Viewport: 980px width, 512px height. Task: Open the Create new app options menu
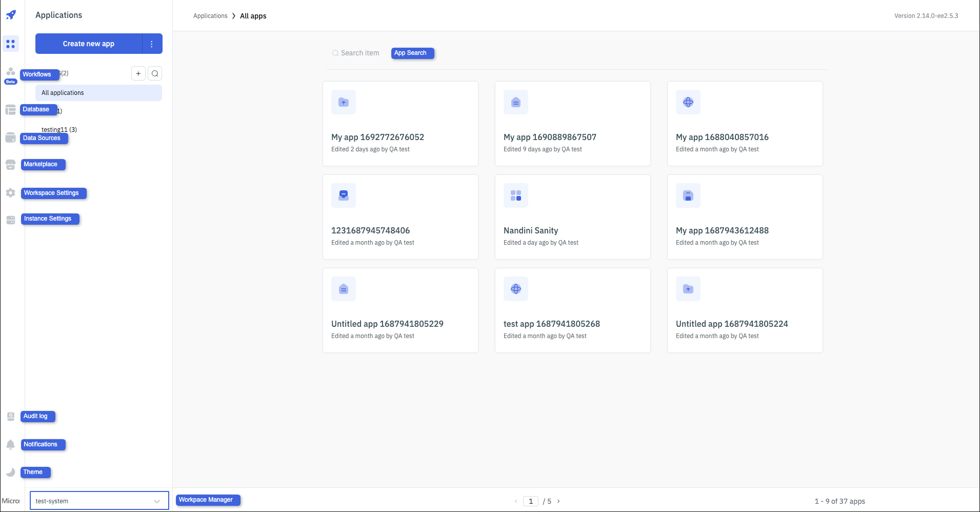coord(152,44)
